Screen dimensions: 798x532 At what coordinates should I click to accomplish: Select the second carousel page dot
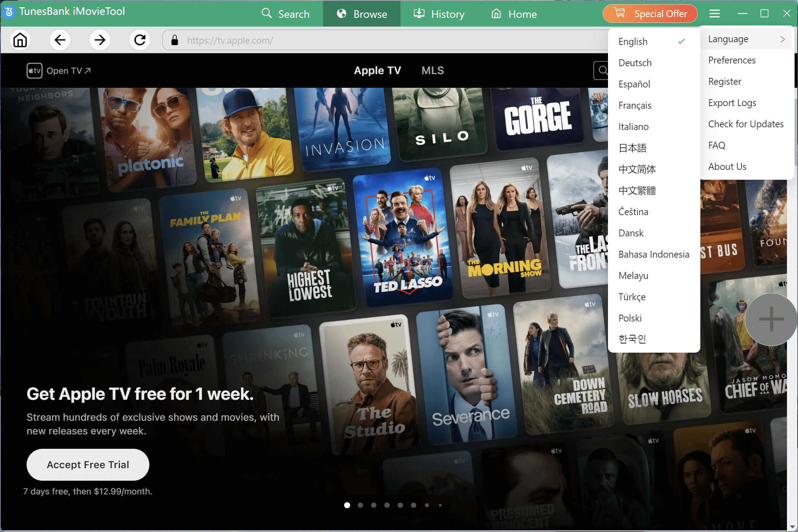pos(360,505)
